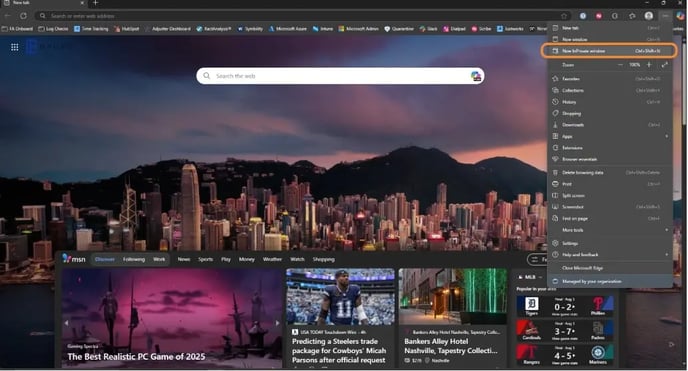Open the Sports category
The width and height of the screenshot is (688, 371).
pos(205,259)
